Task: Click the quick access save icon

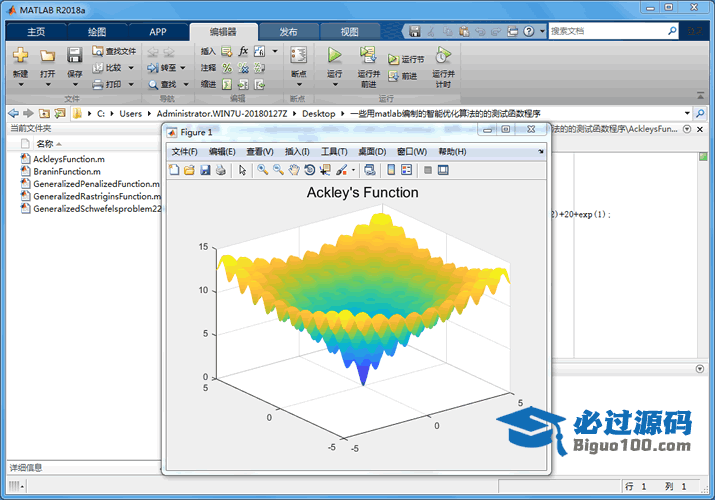Action: point(414,31)
